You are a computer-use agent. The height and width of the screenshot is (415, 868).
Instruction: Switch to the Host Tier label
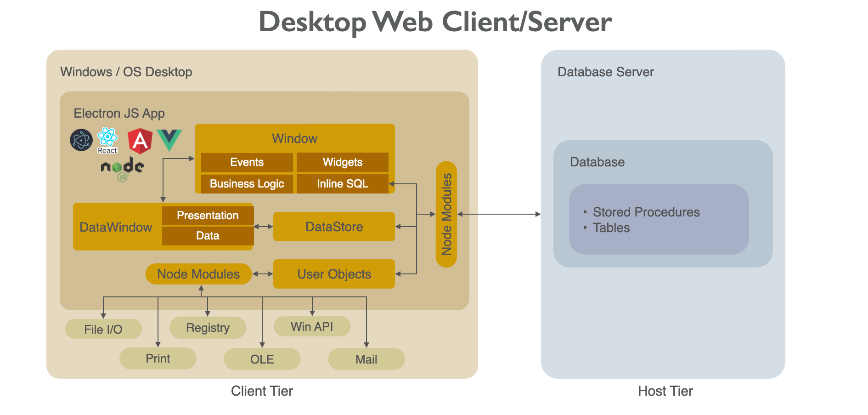665,391
